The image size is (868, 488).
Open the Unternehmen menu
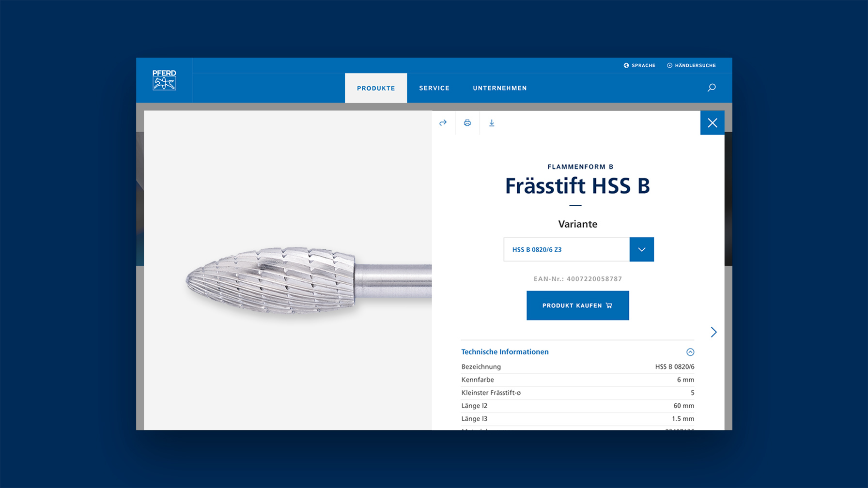click(x=500, y=88)
